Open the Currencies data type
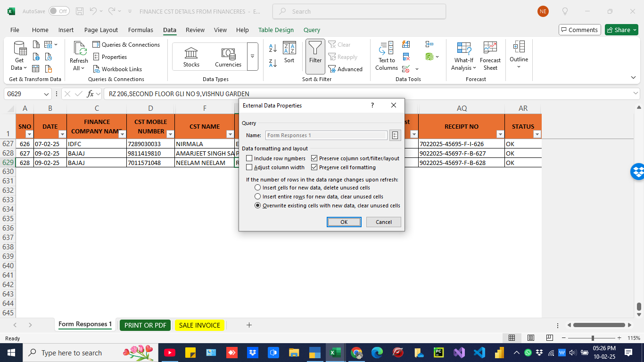The width and height of the screenshot is (644, 362). pyautogui.click(x=228, y=57)
